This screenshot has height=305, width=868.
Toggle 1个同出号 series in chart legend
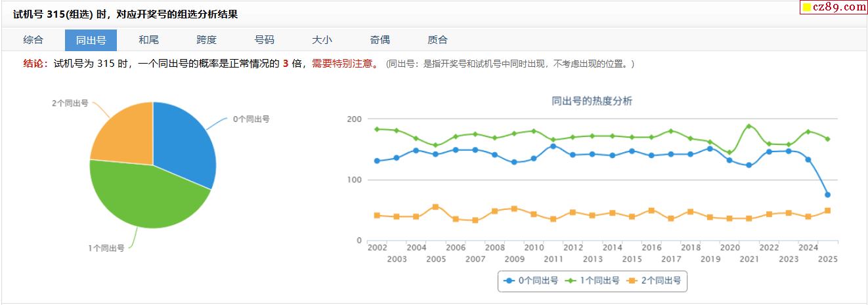(x=592, y=281)
